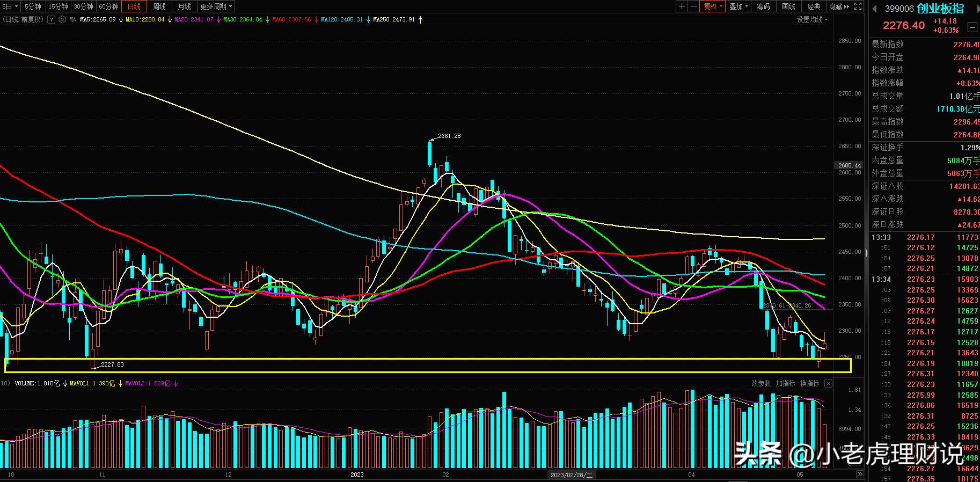Click 加指标 to add indicator
Image resolution: width=980 pixels, height=482 pixels.
point(785,383)
